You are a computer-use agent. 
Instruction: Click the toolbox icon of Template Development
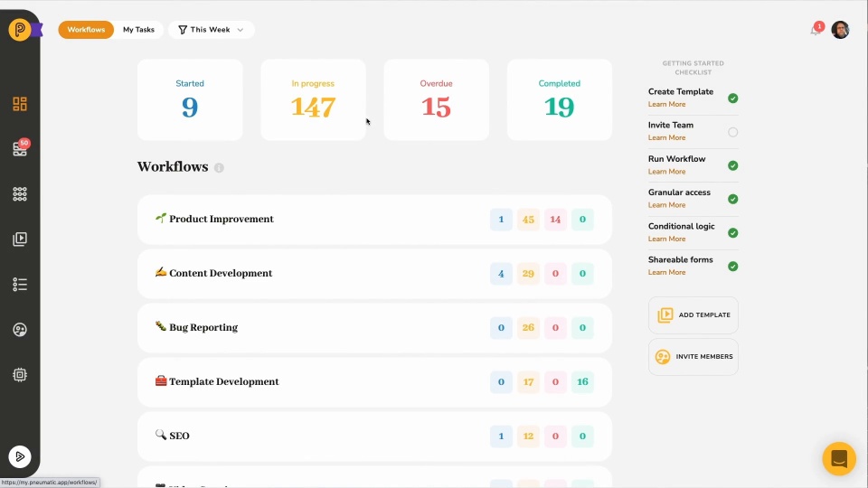click(161, 380)
